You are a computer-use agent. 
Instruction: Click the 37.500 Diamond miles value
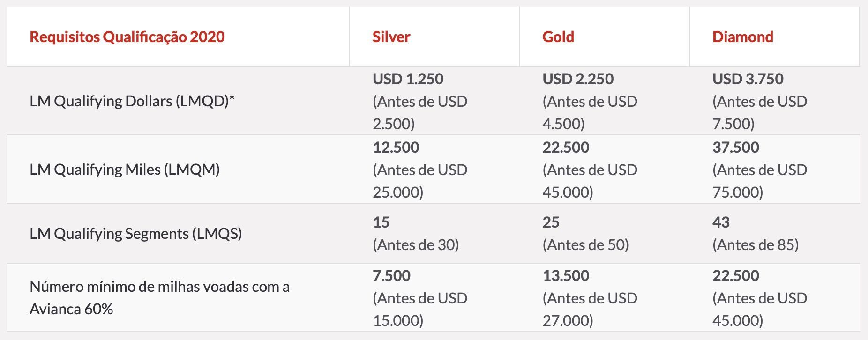pos(736,147)
